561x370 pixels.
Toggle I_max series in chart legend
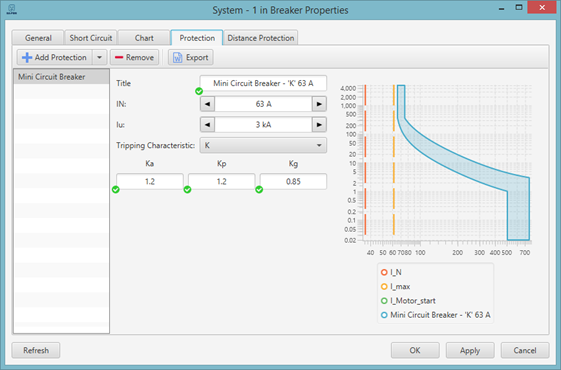tap(396, 287)
